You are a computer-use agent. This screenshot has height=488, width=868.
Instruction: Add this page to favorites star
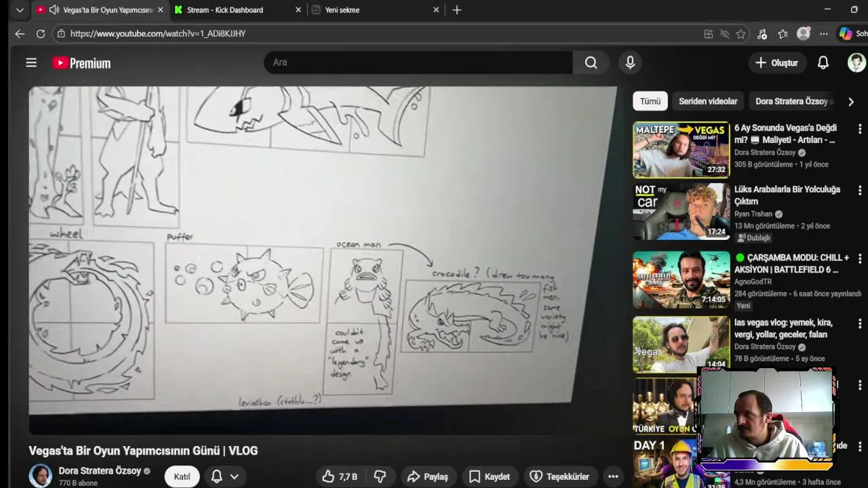click(741, 34)
